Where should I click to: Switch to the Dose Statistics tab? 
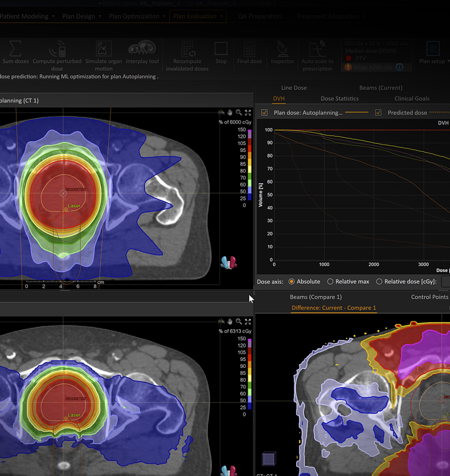[x=339, y=99]
